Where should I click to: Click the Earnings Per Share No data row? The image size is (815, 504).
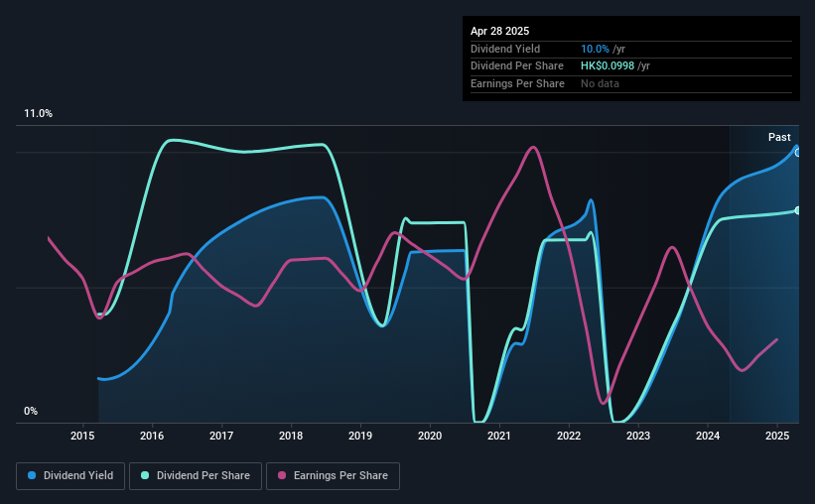(631, 83)
